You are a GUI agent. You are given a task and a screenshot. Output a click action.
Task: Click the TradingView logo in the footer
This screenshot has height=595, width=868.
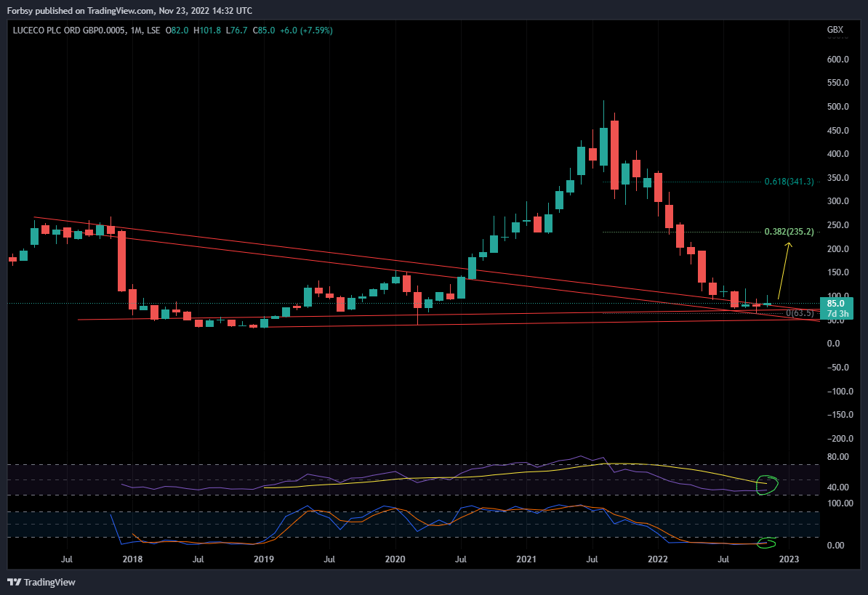[x=41, y=582]
